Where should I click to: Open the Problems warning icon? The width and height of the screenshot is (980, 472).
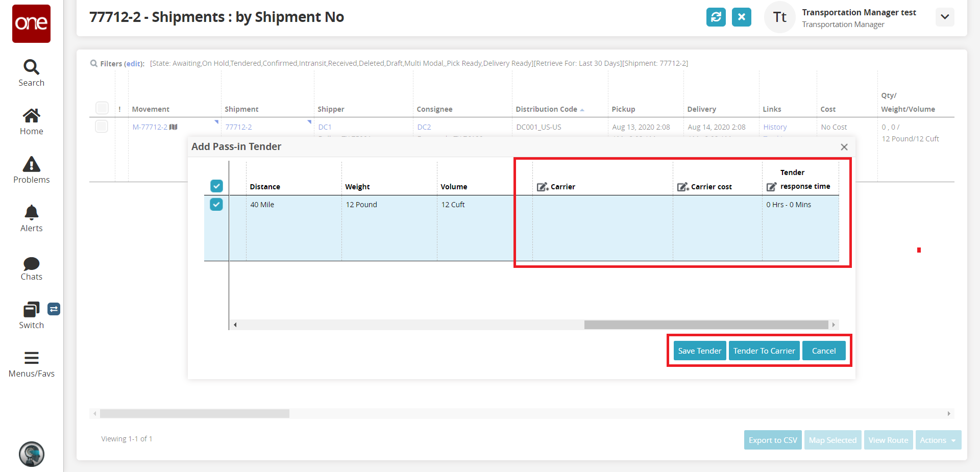31,164
